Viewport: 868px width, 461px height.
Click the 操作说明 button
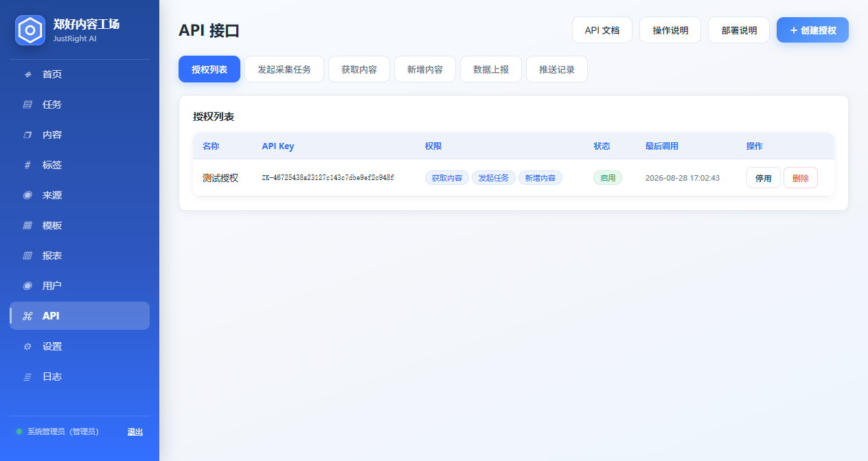pos(670,30)
